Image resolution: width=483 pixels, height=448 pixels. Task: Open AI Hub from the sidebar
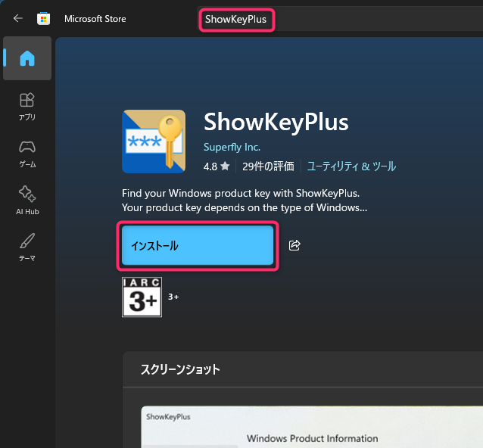(x=27, y=200)
